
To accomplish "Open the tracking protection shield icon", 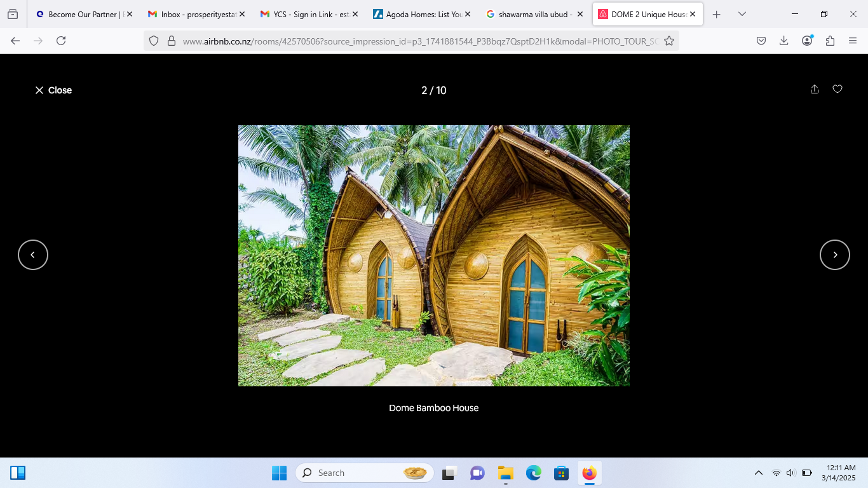I will click(x=154, y=41).
